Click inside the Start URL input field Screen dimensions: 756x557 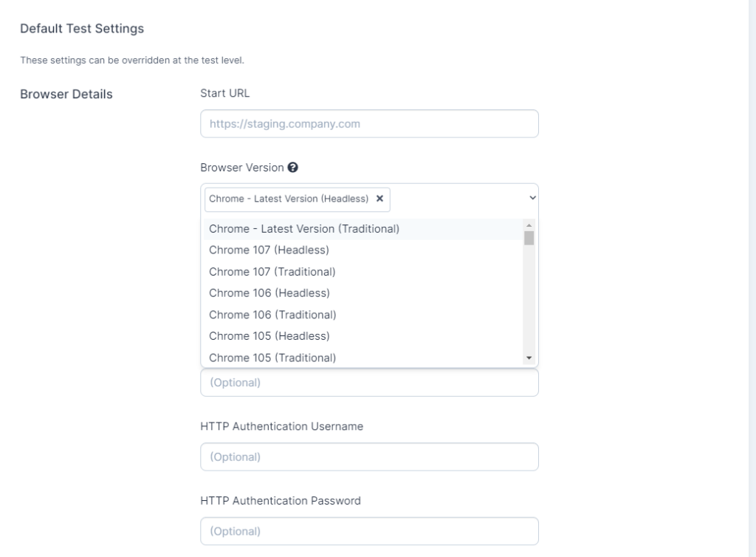pyautogui.click(x=369, y=123)
